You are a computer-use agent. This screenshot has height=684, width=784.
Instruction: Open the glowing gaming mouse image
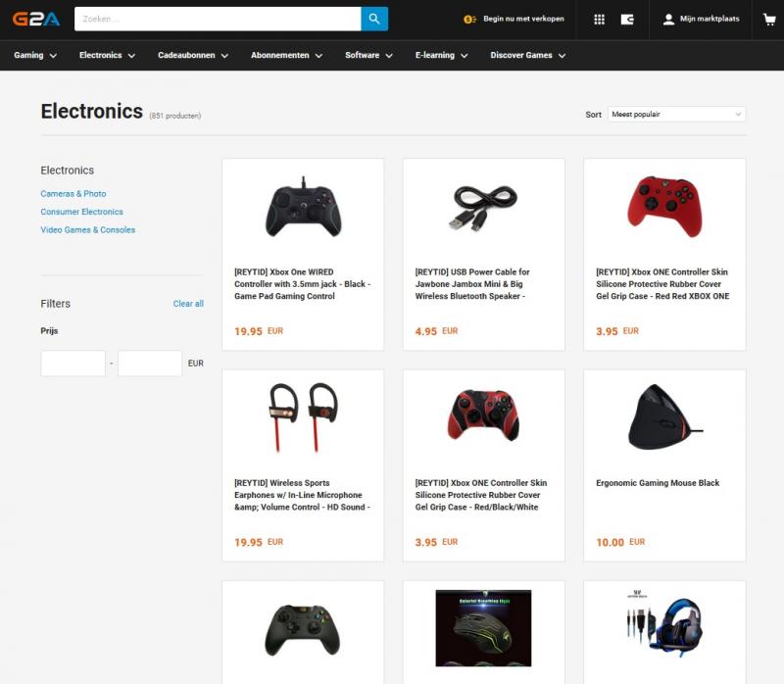point(483,628)
